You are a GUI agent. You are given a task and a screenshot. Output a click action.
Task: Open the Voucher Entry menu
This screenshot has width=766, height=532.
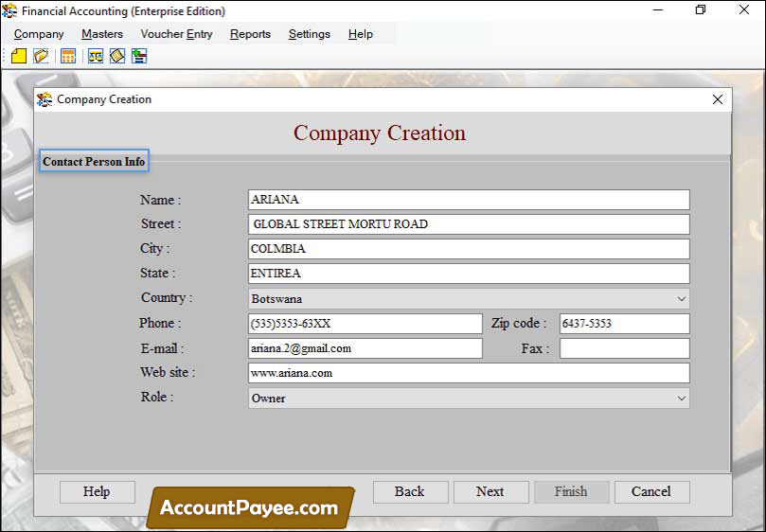pyautogui.click(x=176, y=34)
